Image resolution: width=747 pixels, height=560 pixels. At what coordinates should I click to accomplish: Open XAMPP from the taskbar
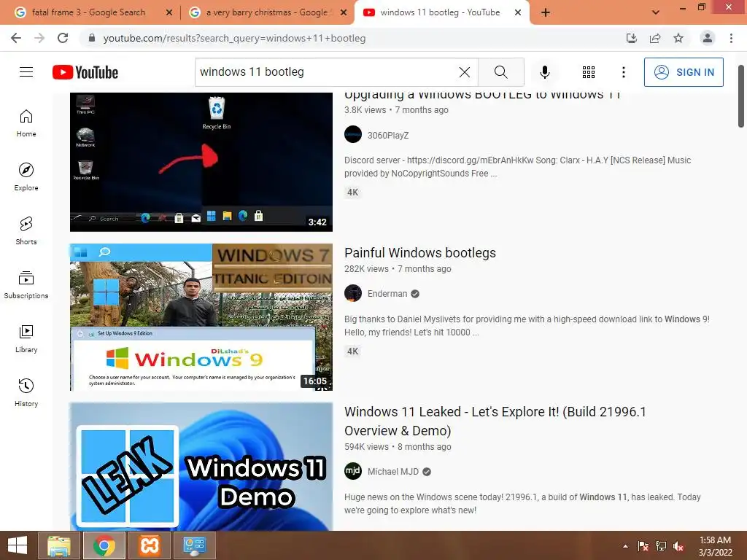[150, 545]
